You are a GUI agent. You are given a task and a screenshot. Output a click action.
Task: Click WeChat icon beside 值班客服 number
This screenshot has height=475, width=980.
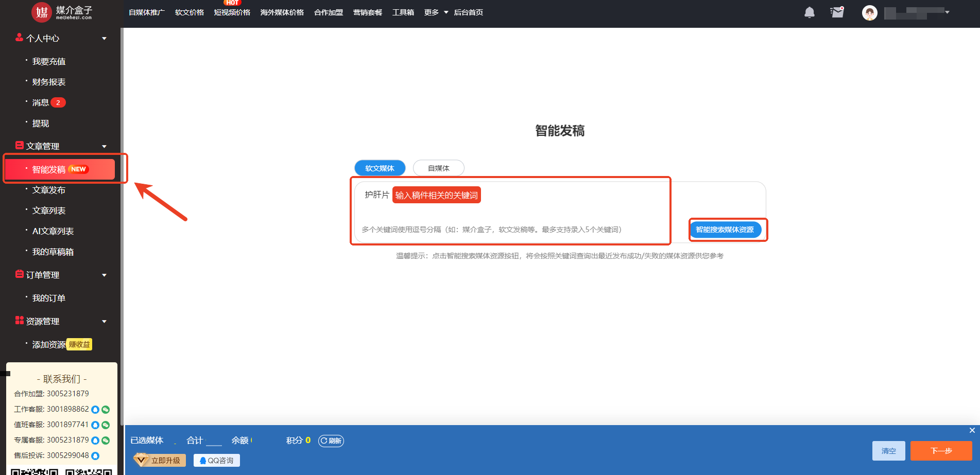coord(106,425)
